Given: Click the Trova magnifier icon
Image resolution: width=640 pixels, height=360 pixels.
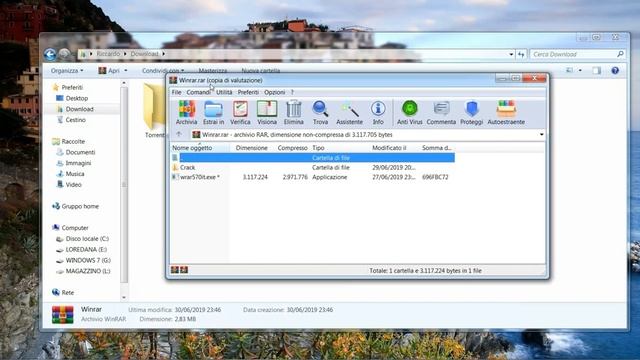Looking at the screenshot, I should click(x=320, y=113).
